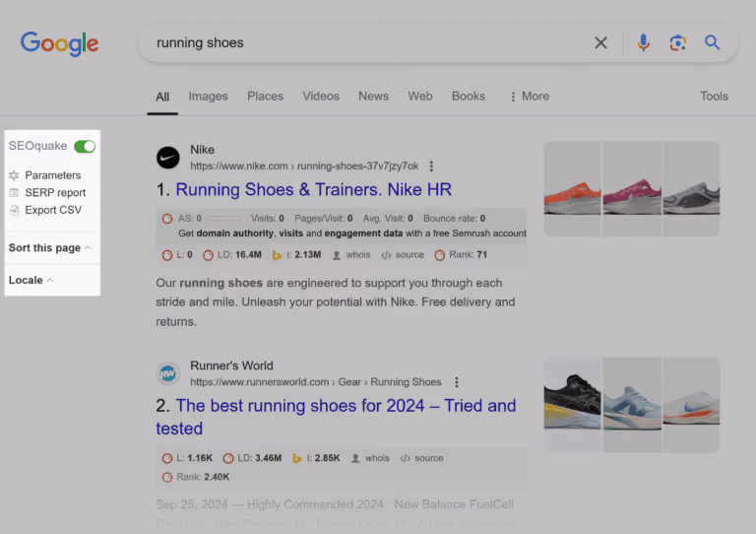Screen dimensions: 756x534
Task: Open the orange Nike shoe thumbnail
Action: click(572, 188)
